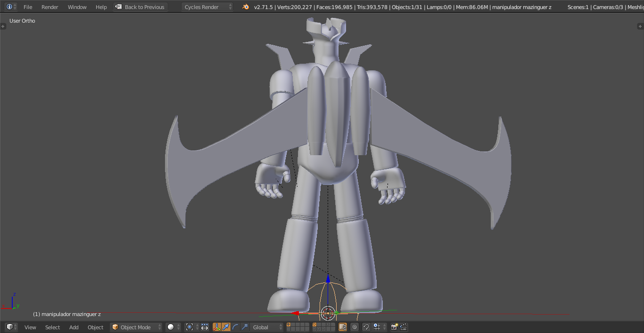Viewport: 644px width, 333px height.
Task: Open the 3D View's View menu
Action: coord(30,327)
